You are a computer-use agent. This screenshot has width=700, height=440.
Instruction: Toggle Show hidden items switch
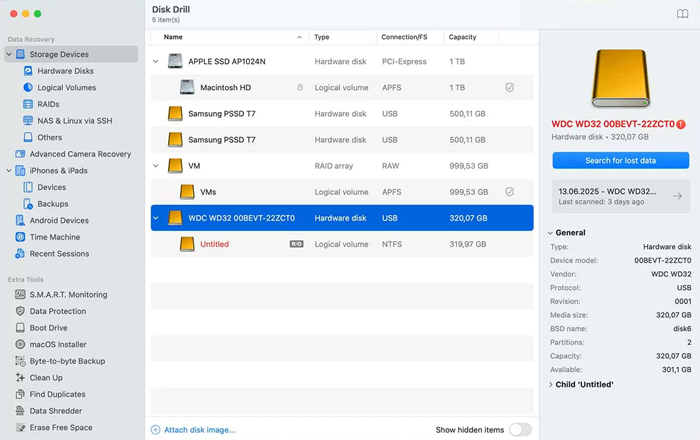tap(520, 430)
